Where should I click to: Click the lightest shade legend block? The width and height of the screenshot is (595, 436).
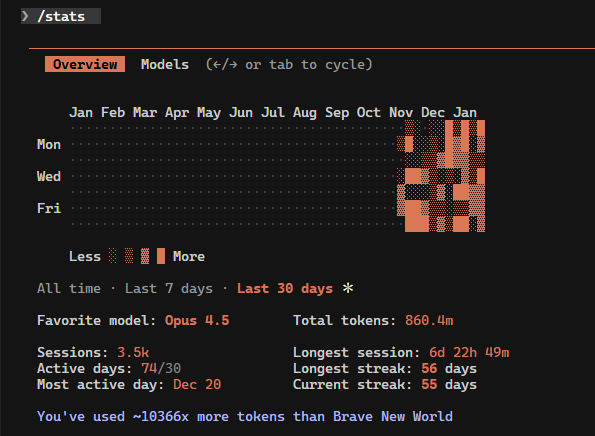(x=113, y=256)
